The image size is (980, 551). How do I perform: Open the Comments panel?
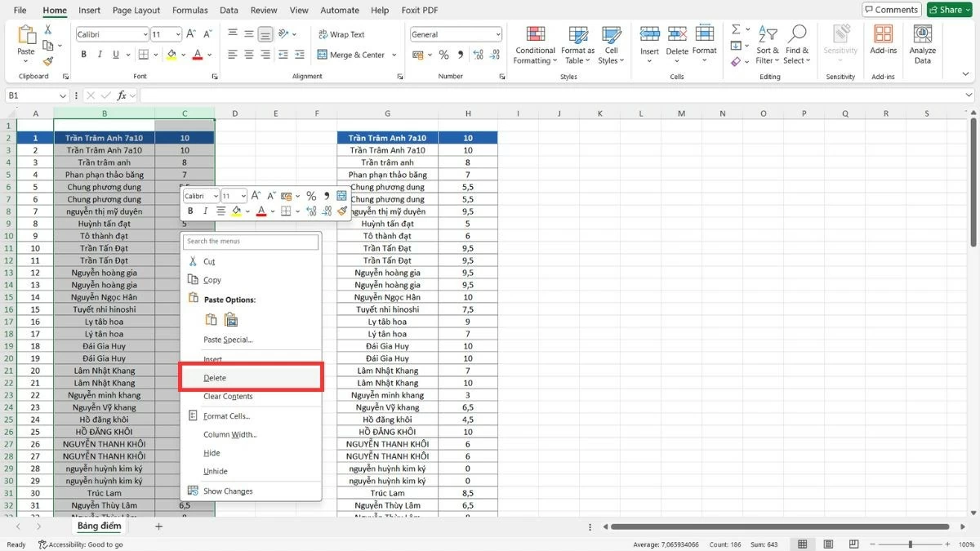891,9
